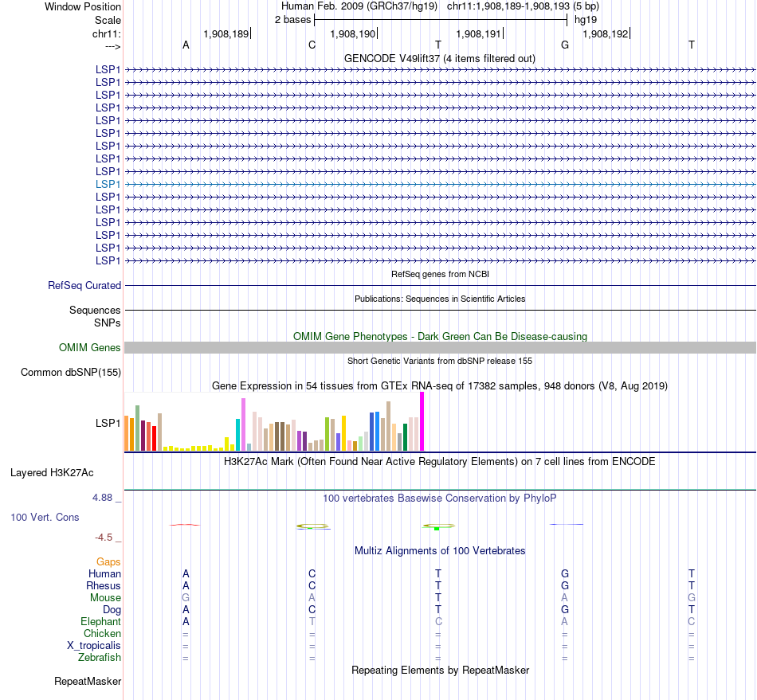The image size is (757, 700).
Task: Click the GTEx LSP1 expression bar chart
Action: tap(274, 421)
